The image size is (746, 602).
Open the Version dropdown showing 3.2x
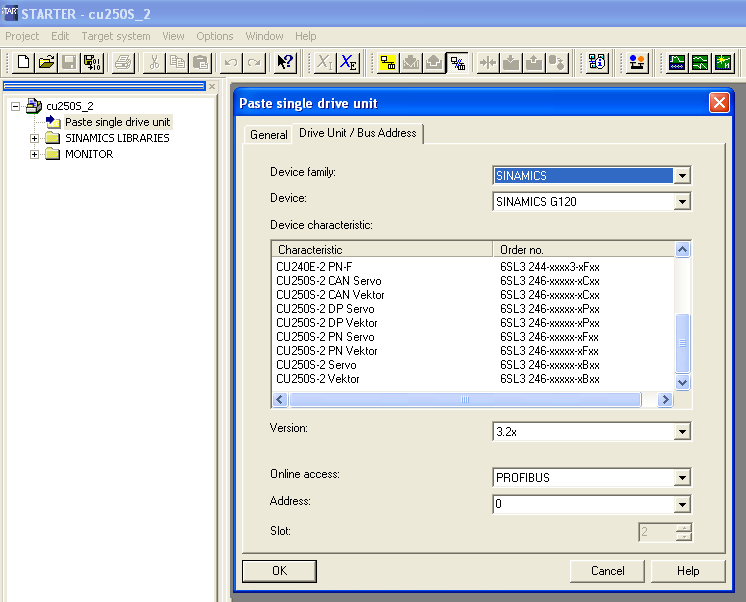[x=682, y=432]
